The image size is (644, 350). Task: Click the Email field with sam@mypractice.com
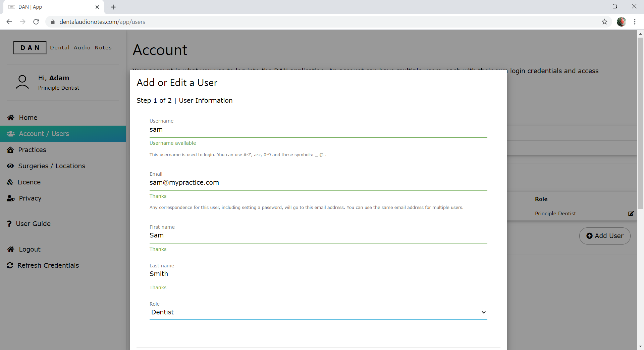point(318,183)
